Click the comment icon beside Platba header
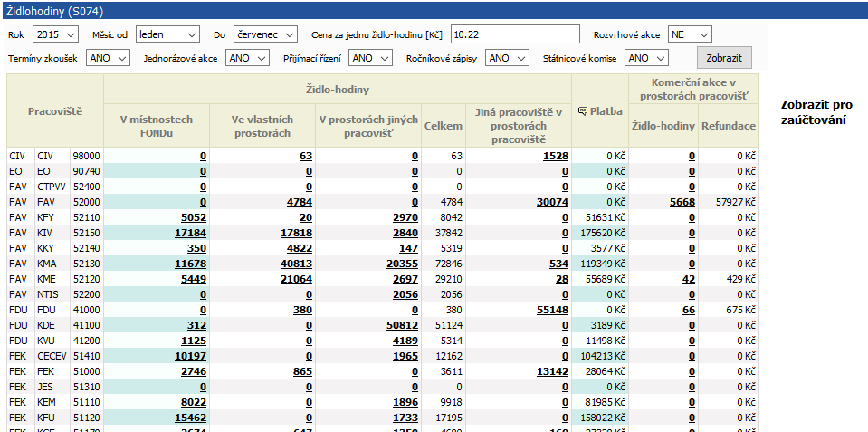The height and width of the screenshot is (432, 868). point(582,111)
